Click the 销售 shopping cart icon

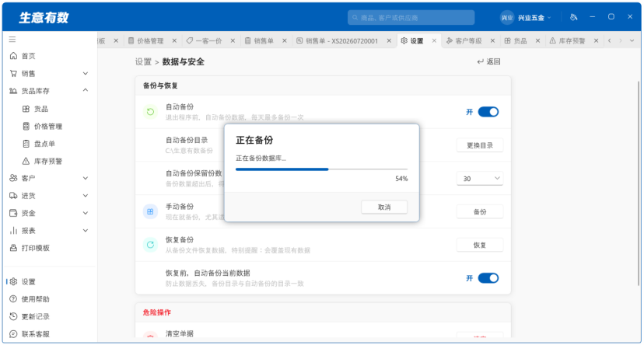13,74
